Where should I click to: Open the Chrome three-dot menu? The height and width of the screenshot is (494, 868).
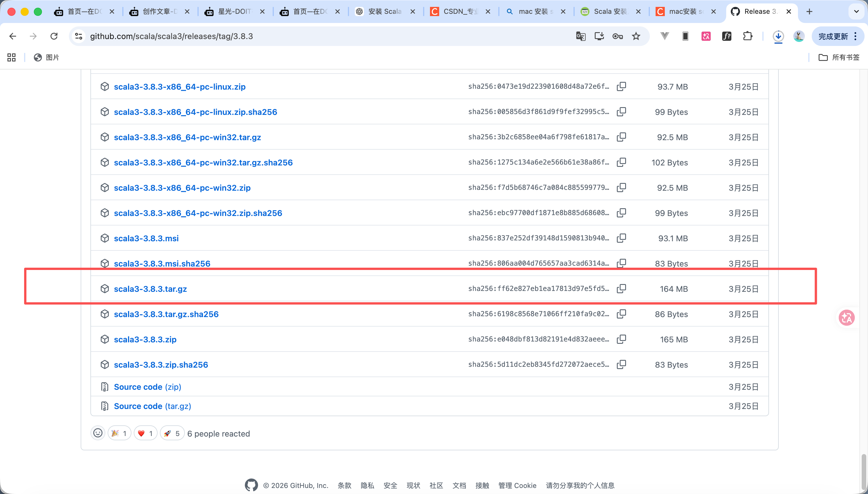(856, 36)
